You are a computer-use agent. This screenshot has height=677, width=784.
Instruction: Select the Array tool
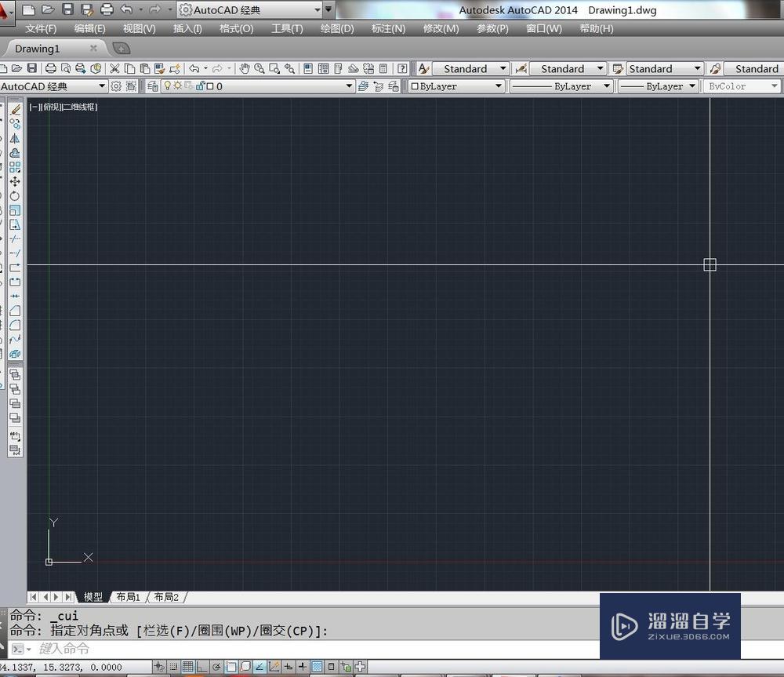click(x=15, y=167)
